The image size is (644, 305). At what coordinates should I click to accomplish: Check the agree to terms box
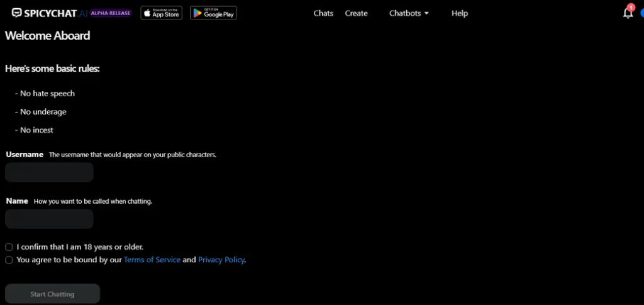[9, 260]
